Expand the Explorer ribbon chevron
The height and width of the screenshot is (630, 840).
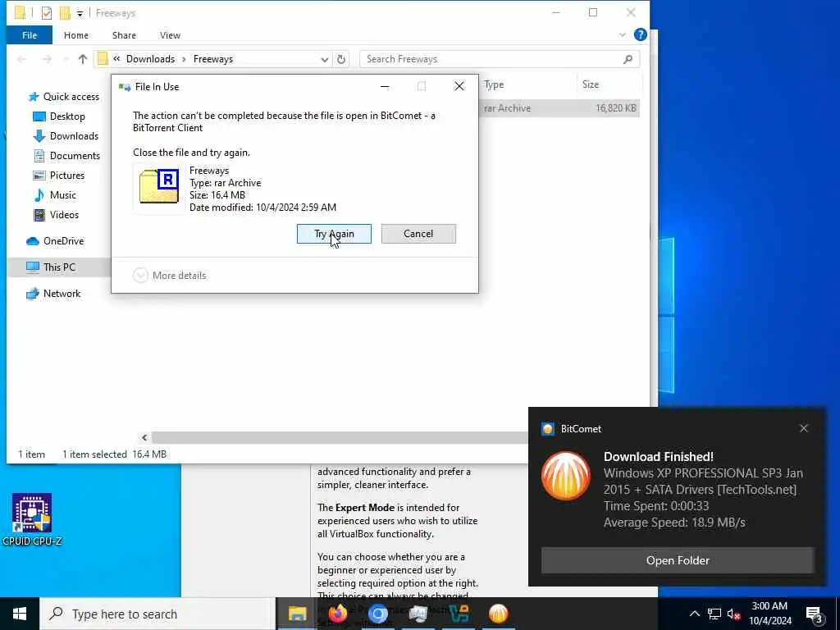[623, 34]
